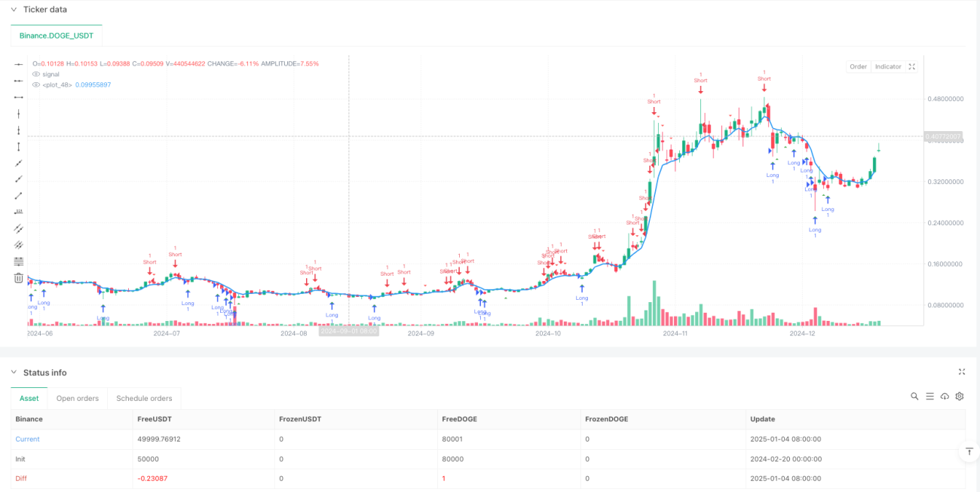The image size is (980, 492).
Task: Pick the price line tool with the number label
Action: (19, 212)
